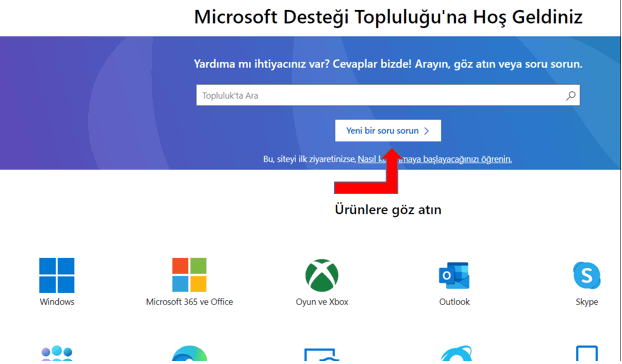Open the 'Nasıl kullanmaya başlayacağınızı öğrenin' link
The width and height of the screenshot is (622, 364).
[x=435, y=159]
